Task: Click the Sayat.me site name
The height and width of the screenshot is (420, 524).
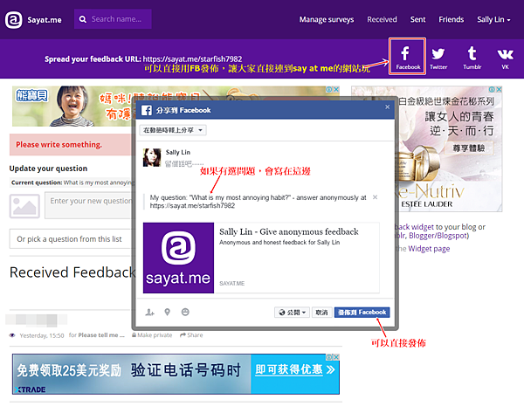Action: [45, 20]
